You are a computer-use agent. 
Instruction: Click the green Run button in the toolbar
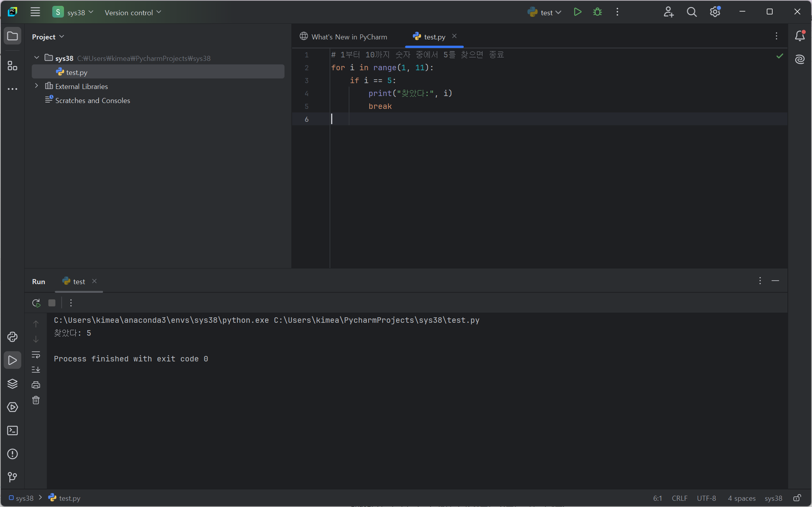(578, 12)
